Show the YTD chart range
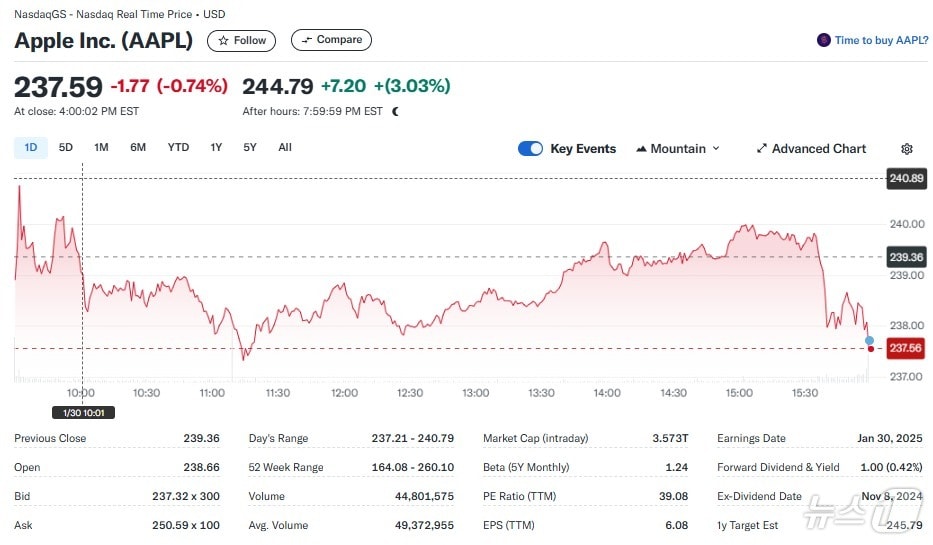Viewport: 933px width, 545px height. (x=178, y=148)
